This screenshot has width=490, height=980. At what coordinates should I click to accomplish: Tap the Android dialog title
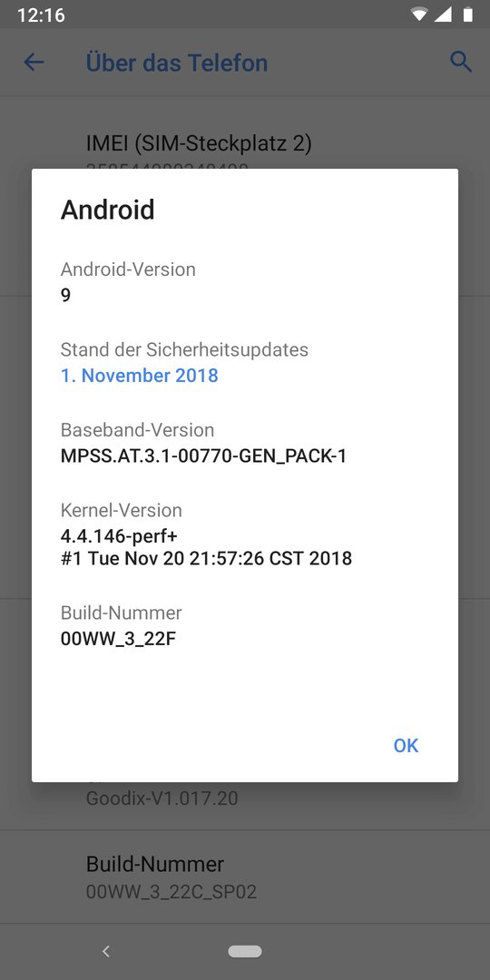coord(107,210)
